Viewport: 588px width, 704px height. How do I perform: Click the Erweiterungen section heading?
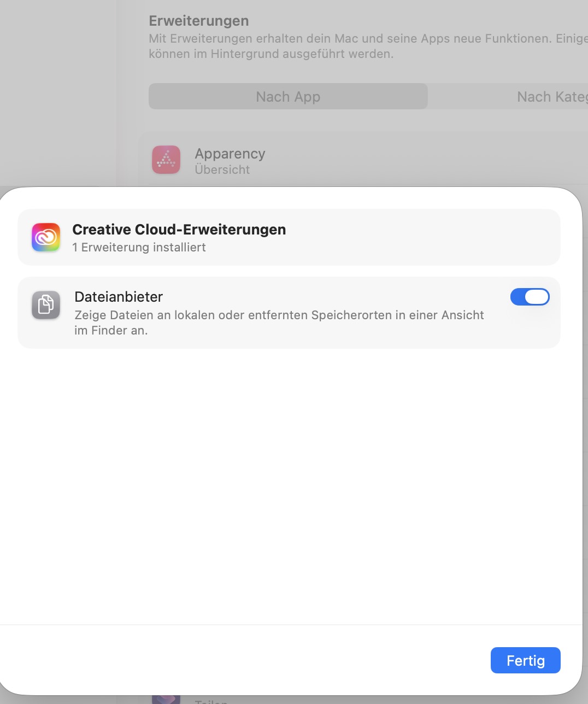click(x=198, y=21)
